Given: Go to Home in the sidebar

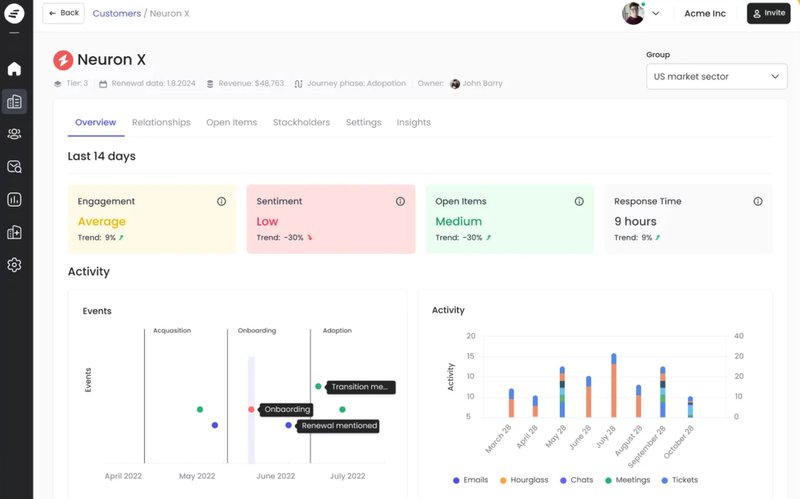Looking at the screenshot, I should (x=14, y=69).
